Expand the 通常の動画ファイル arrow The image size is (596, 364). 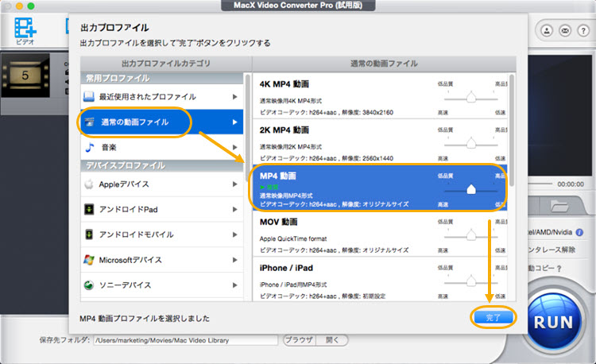point(235,122)
